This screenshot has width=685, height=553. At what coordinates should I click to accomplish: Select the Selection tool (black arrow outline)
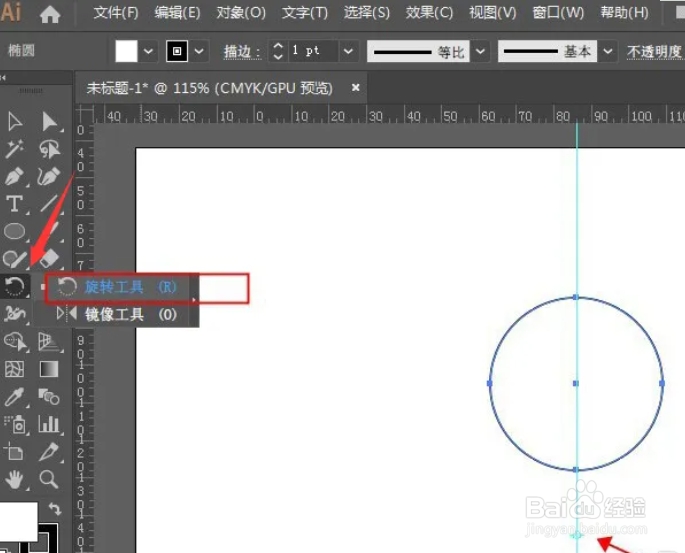[x=15, y=122]
